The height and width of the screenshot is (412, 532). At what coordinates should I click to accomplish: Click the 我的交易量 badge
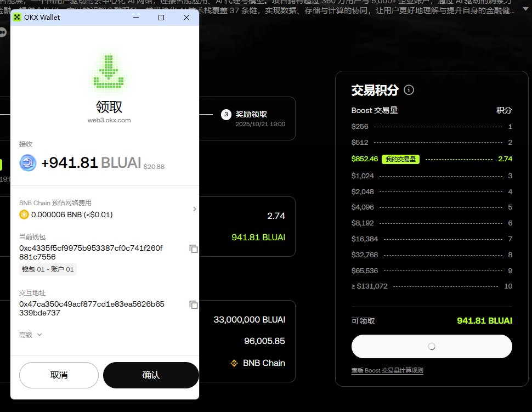(401, 159)
